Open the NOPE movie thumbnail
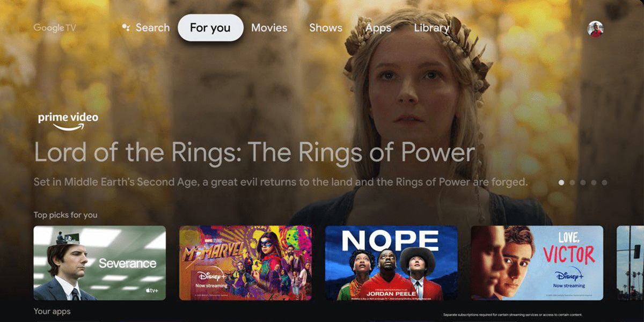Viewport: 644px width, 322px height. tap(391, 263)
